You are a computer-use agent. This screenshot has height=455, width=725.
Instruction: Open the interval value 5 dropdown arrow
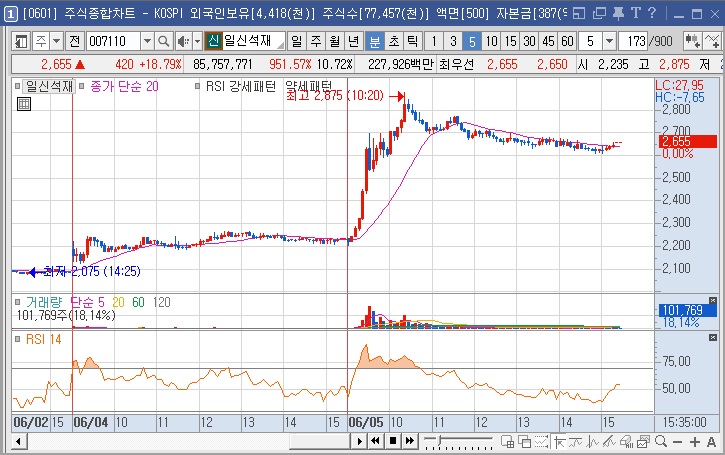pyautogui.click(x=609, y=41)
